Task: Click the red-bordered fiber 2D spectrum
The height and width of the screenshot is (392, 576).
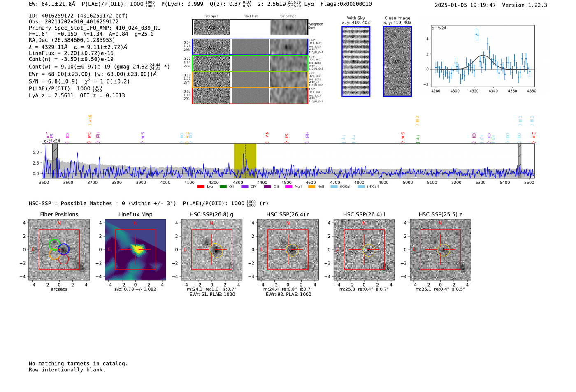Action: (212, 95)
